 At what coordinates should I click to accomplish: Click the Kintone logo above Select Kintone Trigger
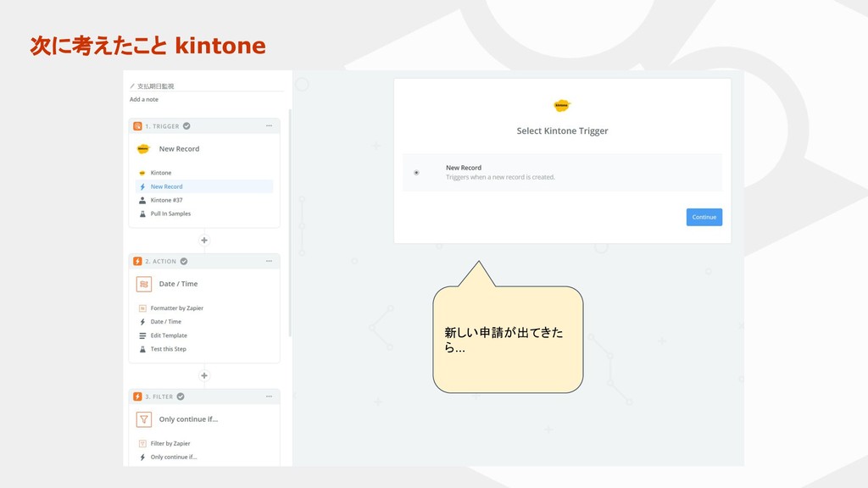(562, 105)
